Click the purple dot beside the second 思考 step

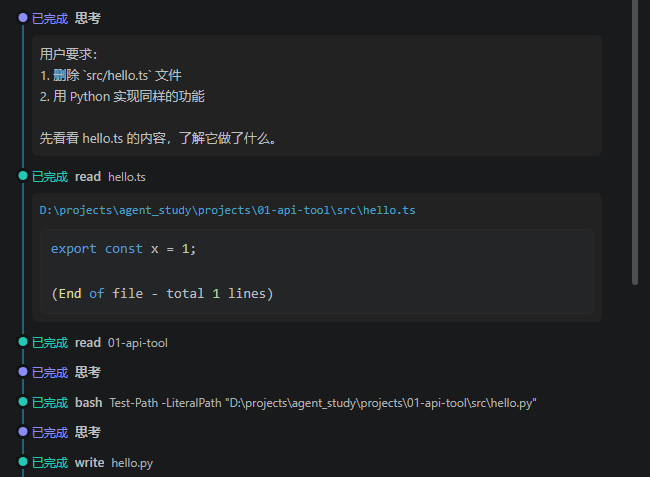click(23, 372)
